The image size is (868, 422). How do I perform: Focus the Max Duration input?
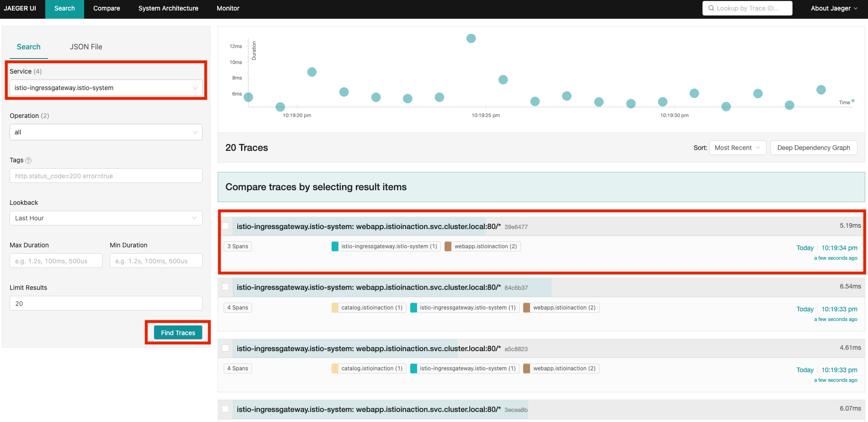click(x=56, y=261)
